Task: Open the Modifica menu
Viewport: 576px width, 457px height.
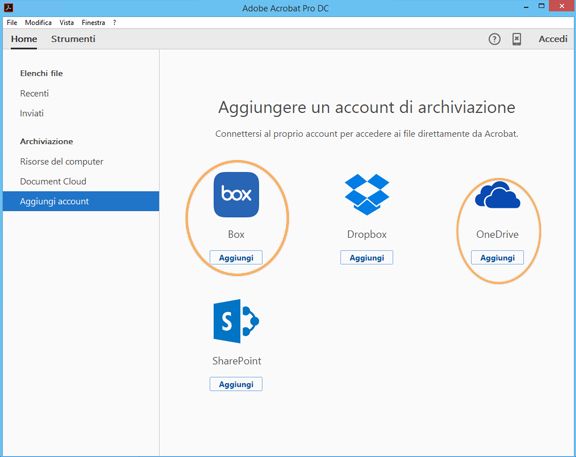Action: click(x=38, y=22)
